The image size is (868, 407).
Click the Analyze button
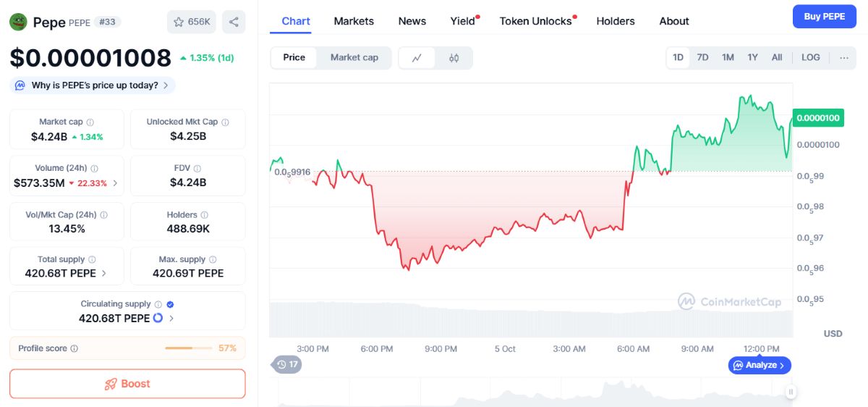tap(759, 365)
